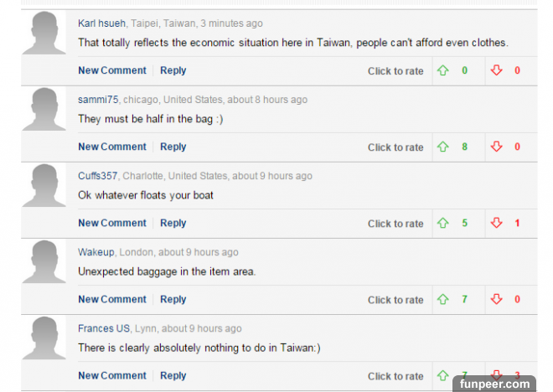The height and width of the screenshot is (392, 553).
Task: Downvote Wakeup's comment
Action: click(496, 299)
